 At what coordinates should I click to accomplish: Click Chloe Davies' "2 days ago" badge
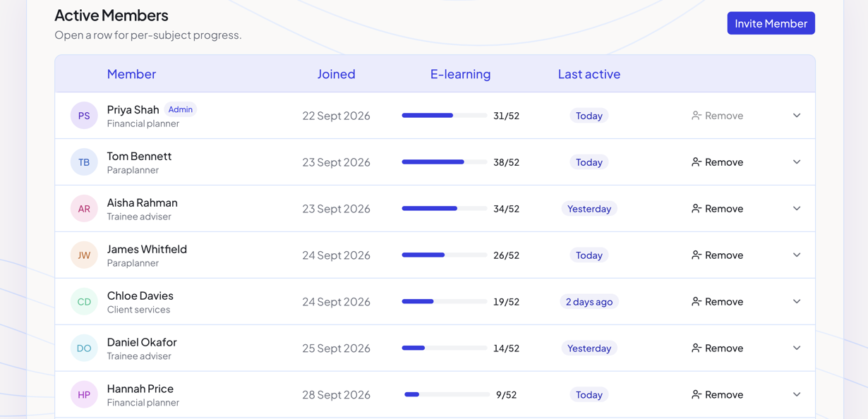tap(589, 302)
